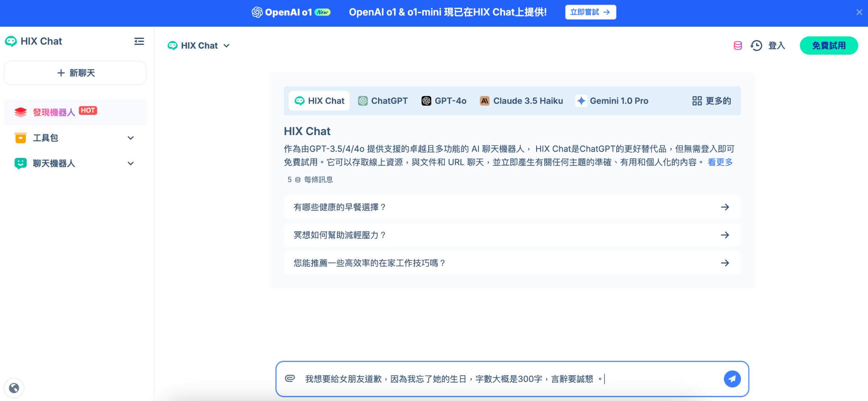Select the Claude 3.5 Haiku tab
This screenshot has height=401, width=868.
[521, 101]
